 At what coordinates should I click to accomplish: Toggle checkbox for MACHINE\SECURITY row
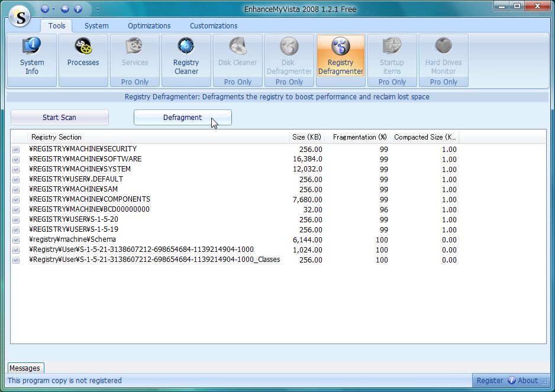pos(16,150)
